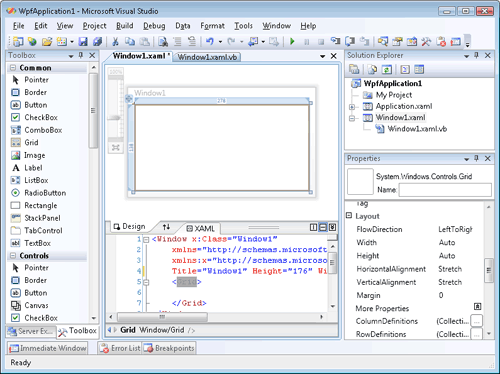Collapse the More Properties expander
The width and height of the screenshot is (500, 374).
tap(477, 307)
